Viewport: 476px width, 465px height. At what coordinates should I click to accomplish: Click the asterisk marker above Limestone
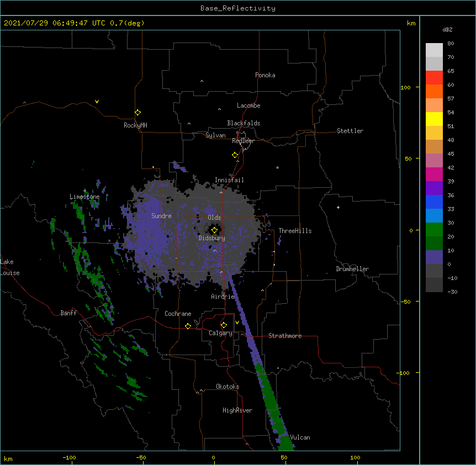(x=84, y=191)
